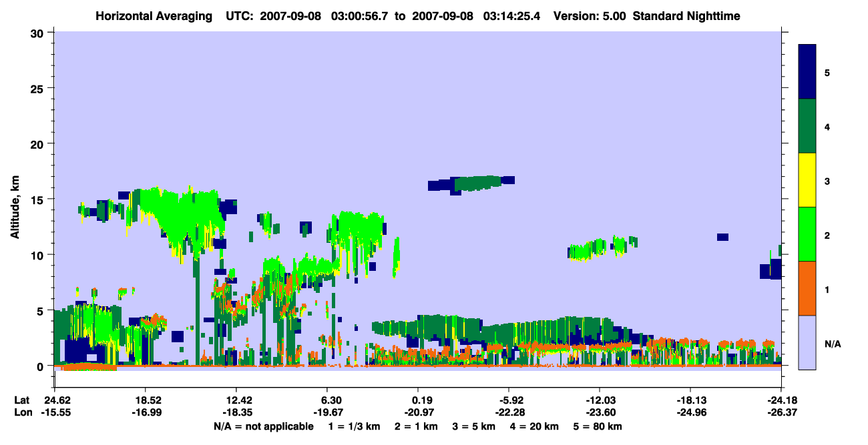
Task: Click the altitude tick label 20
Action: (x=38, y=143)
